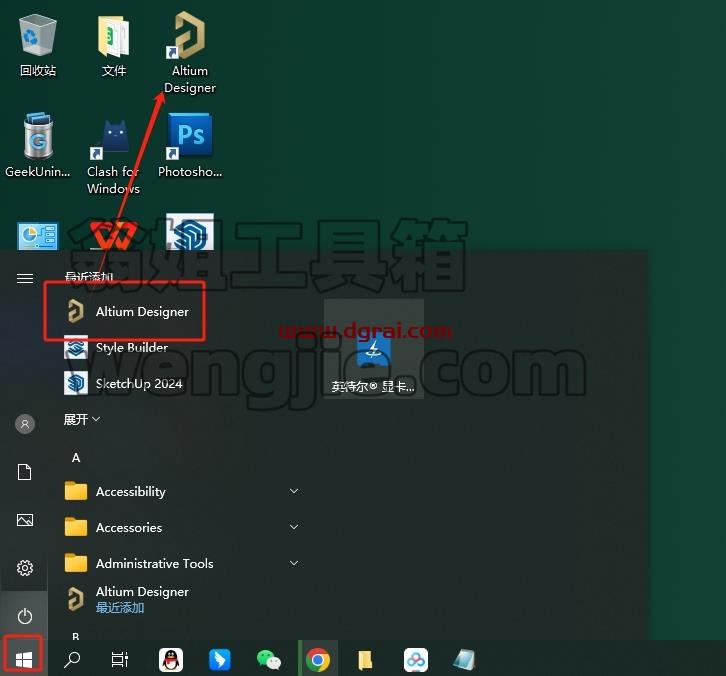Open Altium Designer under recently added

125,311
